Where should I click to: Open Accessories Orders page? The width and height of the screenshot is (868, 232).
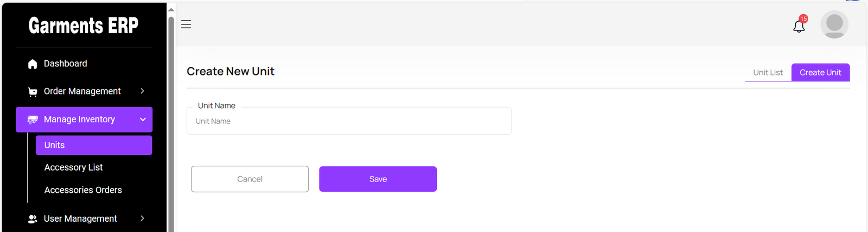[x=83, y=190]
